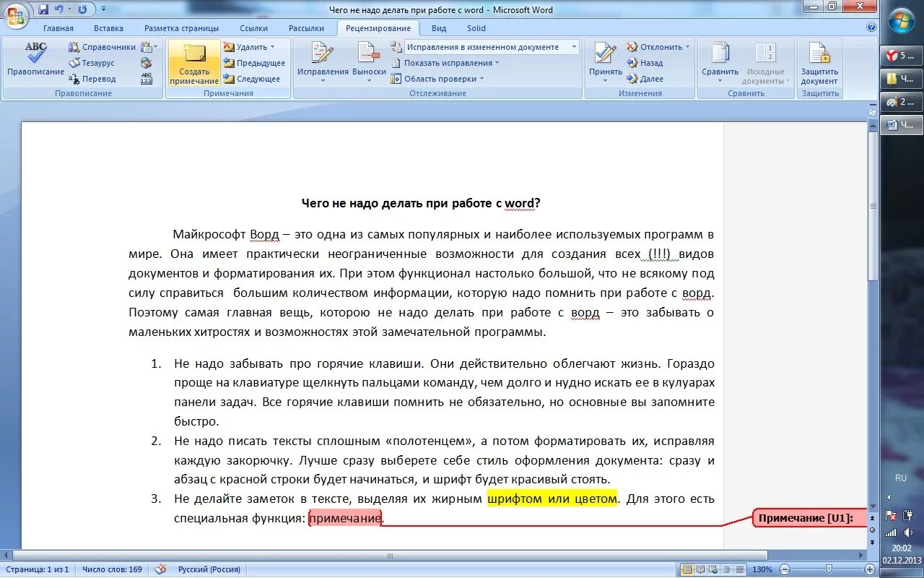Redo action in Quick Access toolbar

pos(82,9)
